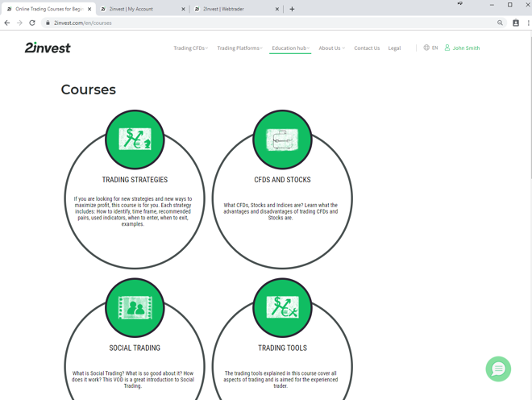Switch to the 2invest Webtrader tab
This screenshot has width=532, height=400.
(236, 9)
